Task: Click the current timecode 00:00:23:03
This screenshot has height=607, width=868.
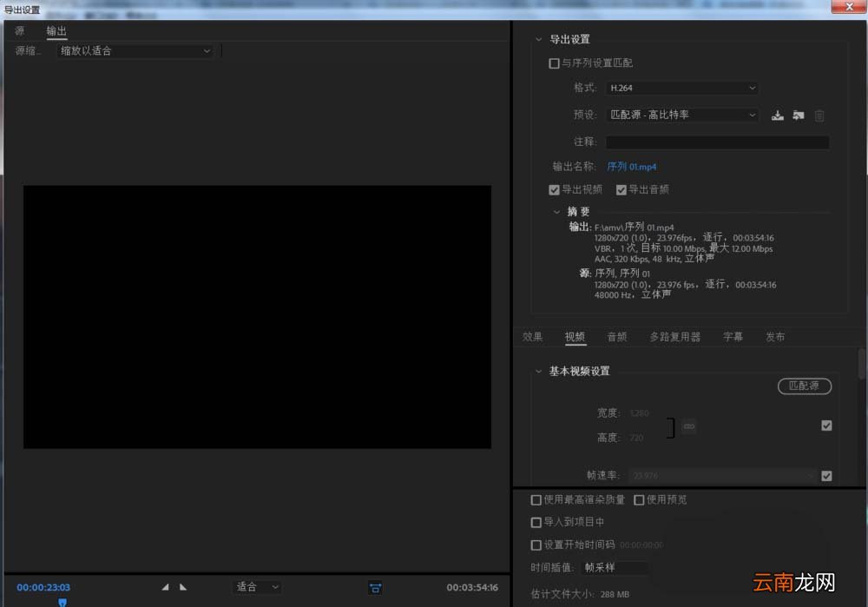Action: (43, 588)
